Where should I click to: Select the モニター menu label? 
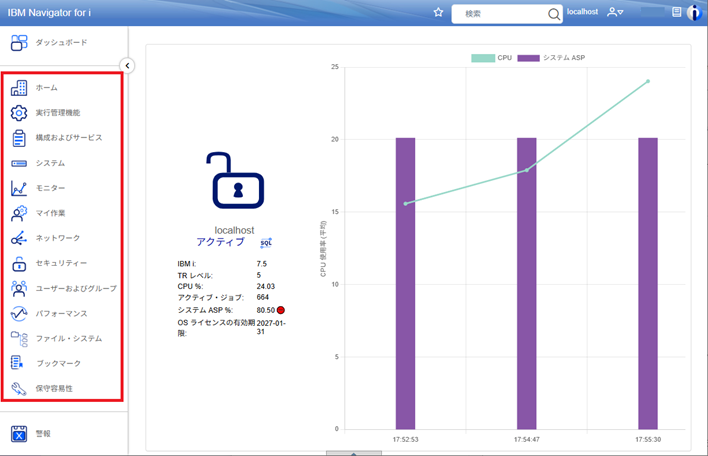click(50, 188)
